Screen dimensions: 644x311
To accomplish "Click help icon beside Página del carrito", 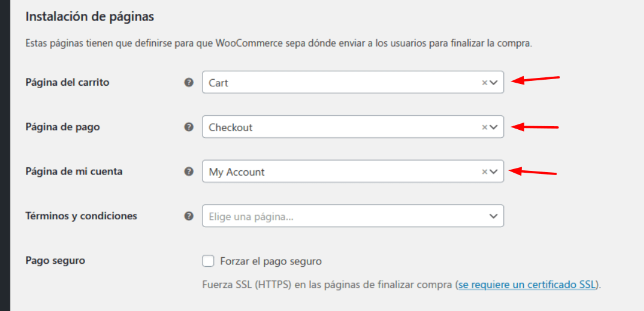I will [188, 83].
